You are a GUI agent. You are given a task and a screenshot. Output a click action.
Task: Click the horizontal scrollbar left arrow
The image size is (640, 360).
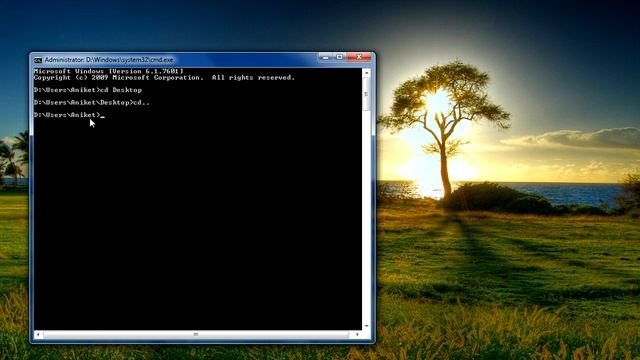[x=38, y=334]
